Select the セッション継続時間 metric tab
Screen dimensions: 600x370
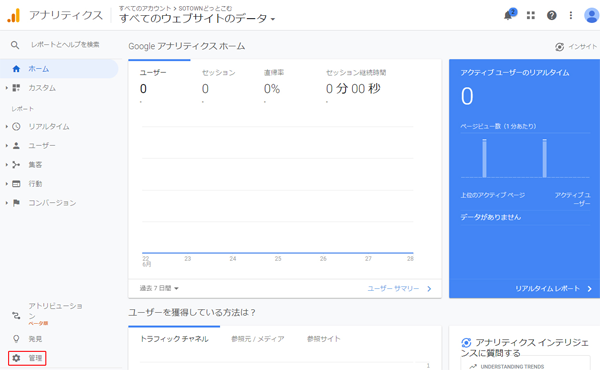pyautogui.click(x=356, y=82)
